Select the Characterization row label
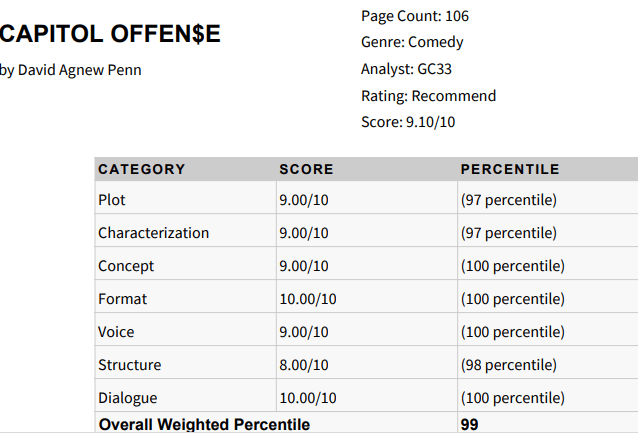This screenshot has height=433, width=638. (154, 233)
